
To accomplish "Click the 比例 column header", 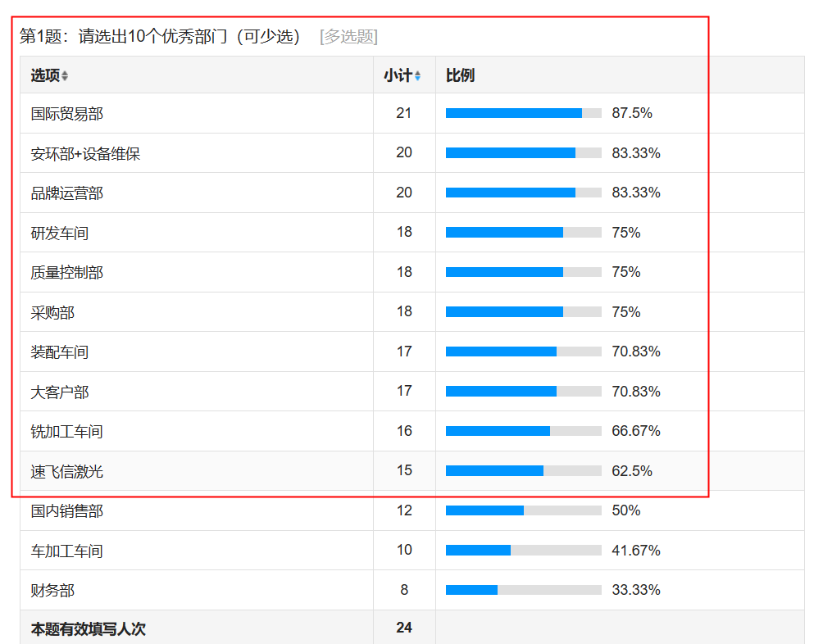I will click(460, 75).
